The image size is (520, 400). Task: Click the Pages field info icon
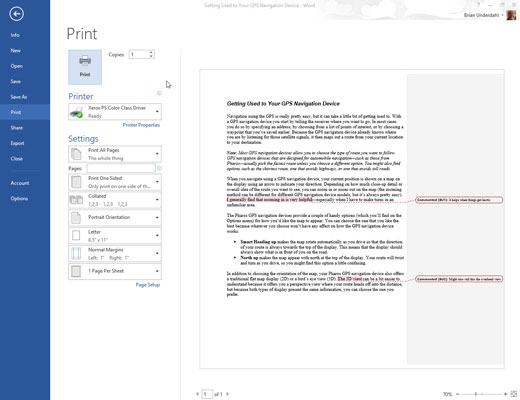[x=159, y=168]
